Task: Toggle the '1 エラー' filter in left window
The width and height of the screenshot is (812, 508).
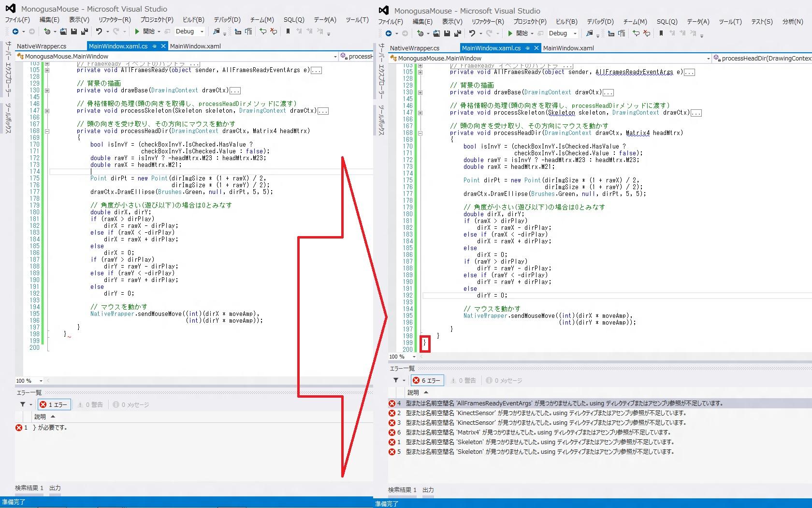Action: pos(54,404)
